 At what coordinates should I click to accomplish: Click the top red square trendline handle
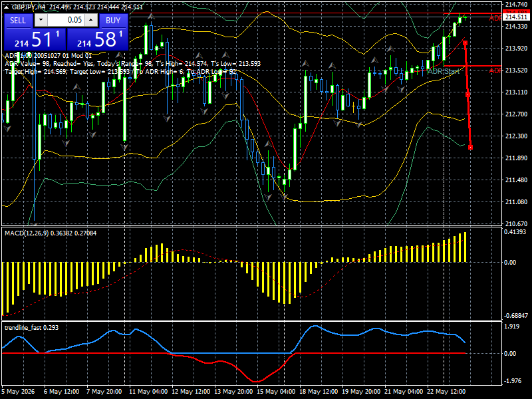click(465, 43)
